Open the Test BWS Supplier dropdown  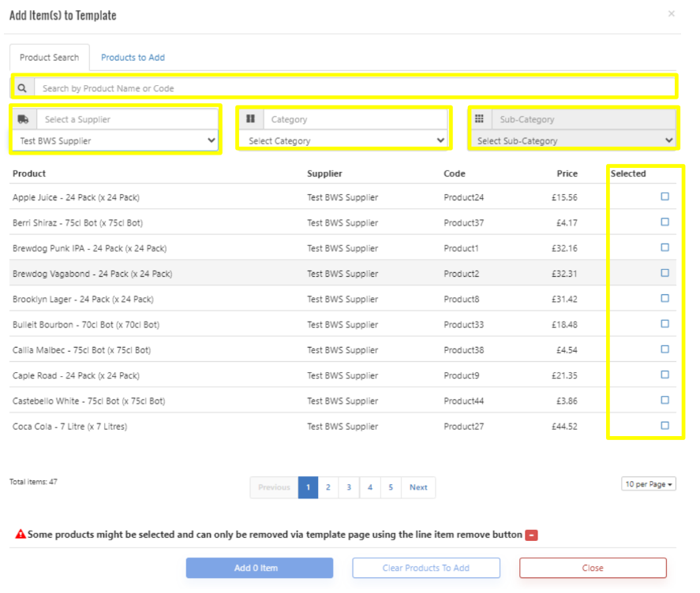115,141
